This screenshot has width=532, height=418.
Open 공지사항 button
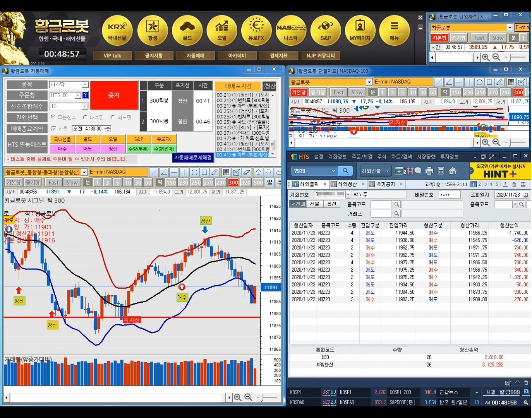click(x=154, y=55)
